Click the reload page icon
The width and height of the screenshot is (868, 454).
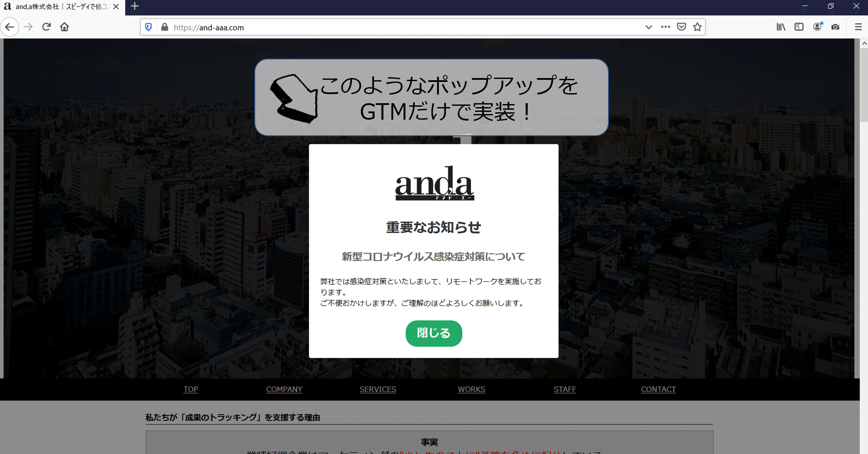[x=46, y=27]
